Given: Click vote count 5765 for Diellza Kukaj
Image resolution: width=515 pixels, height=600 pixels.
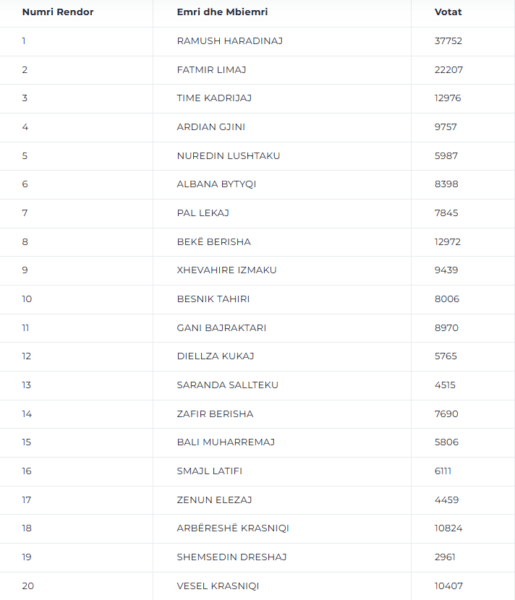Looking at the screenshot, I should 446,356.
